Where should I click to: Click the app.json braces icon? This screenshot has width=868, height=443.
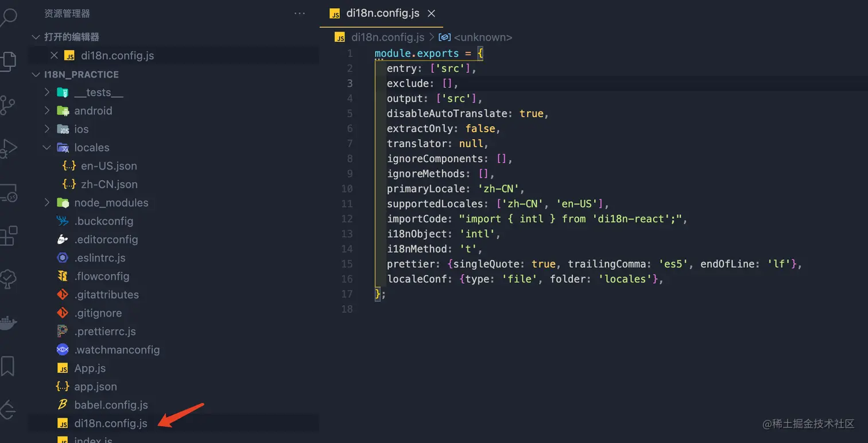click(x=63, y=387)
